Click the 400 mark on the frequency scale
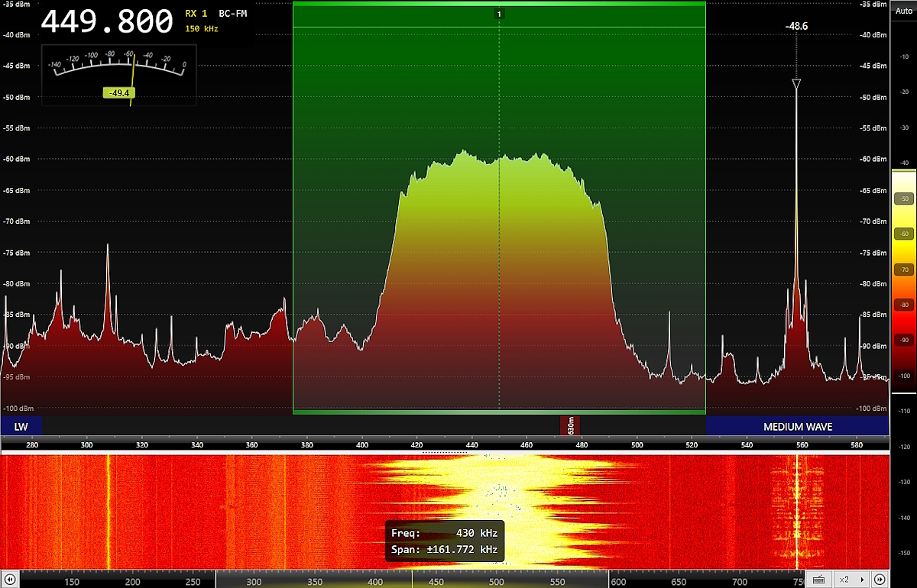The image size is (917, 588). [362, 444]
